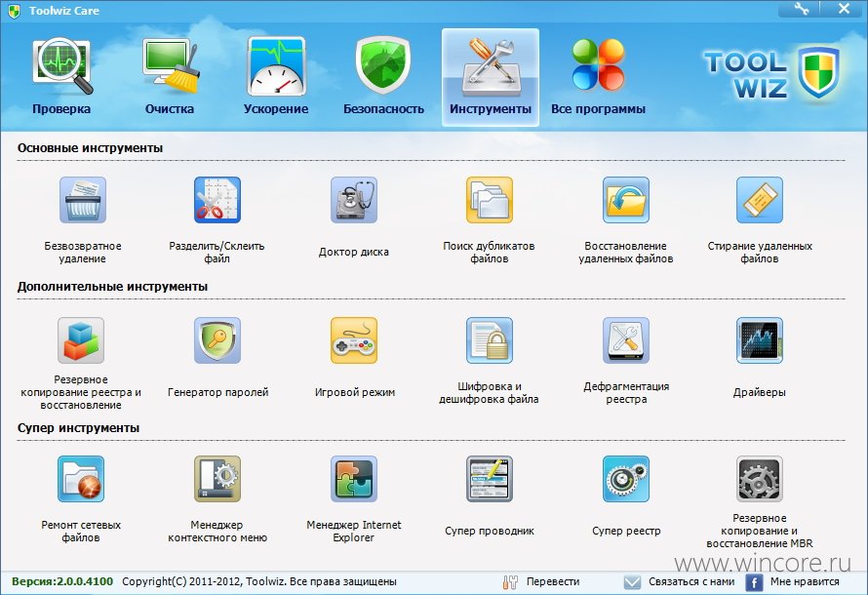
Task: Click the Дополнительные инструменты heading
Action: pyautogui.click(x=112, y=287)
